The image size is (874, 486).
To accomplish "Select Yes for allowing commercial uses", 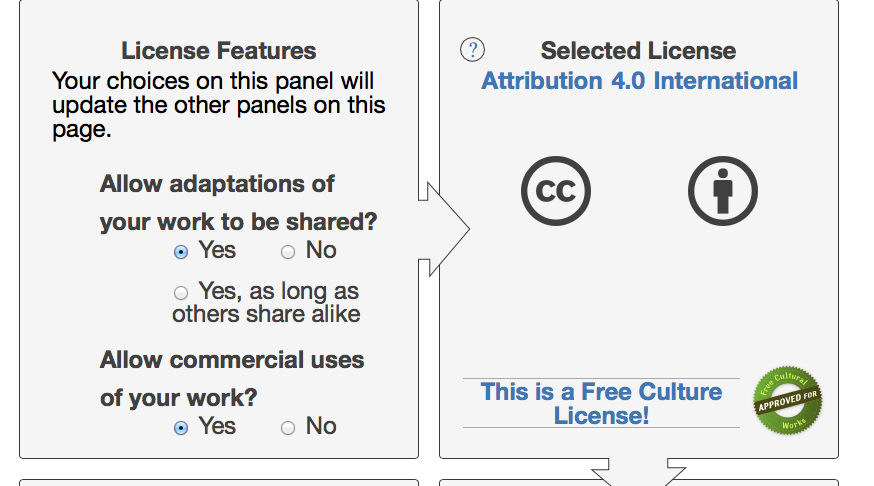I will [181, 428].
